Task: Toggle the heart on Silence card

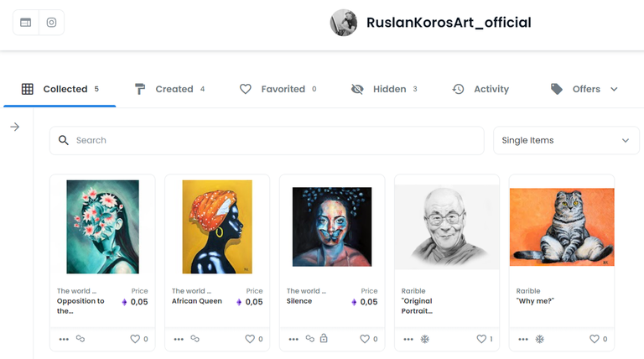Action: pos(365,339)
